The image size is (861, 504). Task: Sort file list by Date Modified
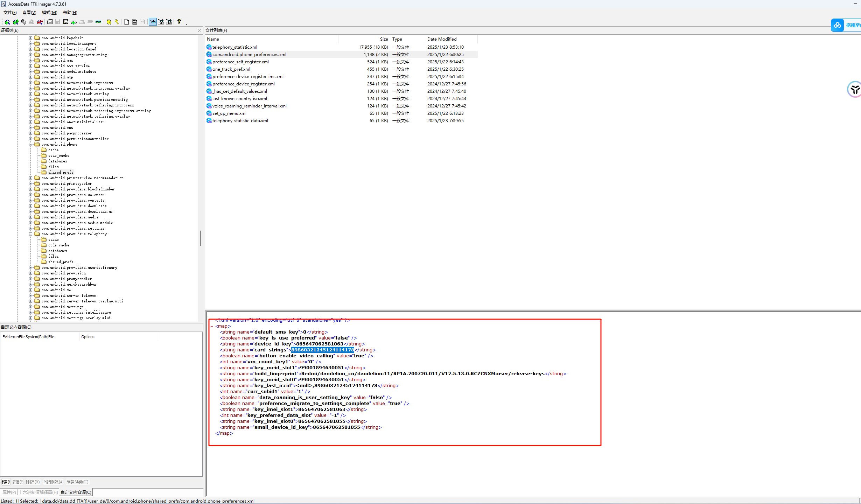442,39
